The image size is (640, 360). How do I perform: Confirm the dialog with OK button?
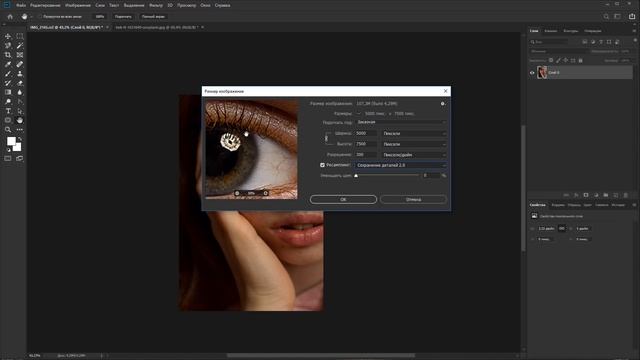click(x=343, y=200)
